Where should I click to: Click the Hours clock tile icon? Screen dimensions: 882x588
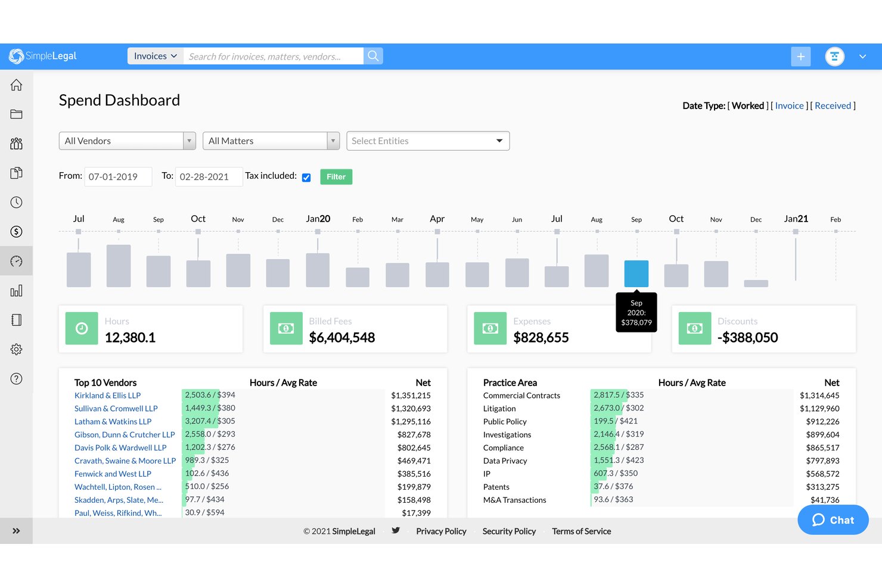(82, 328)
